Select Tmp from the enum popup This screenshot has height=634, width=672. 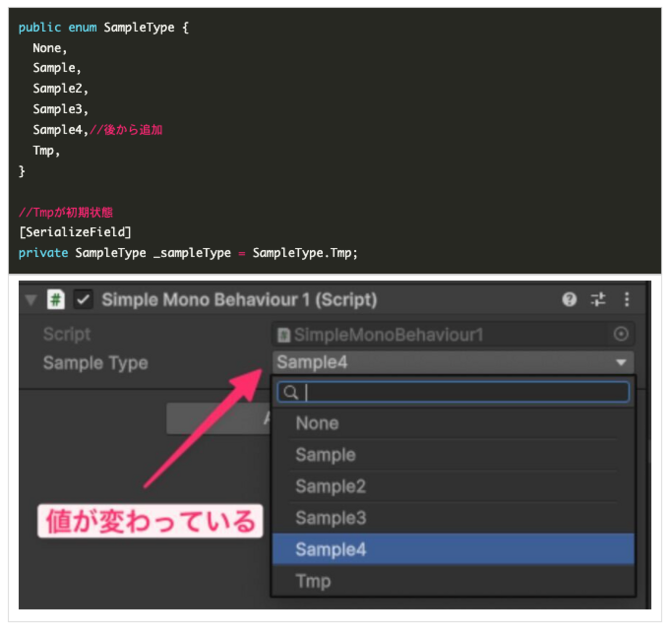click(453, 581)
